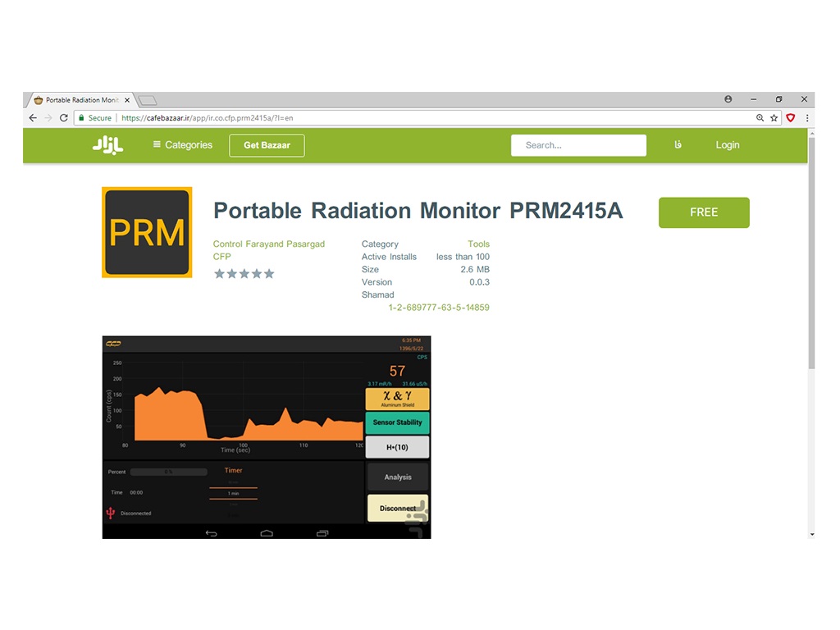Click the Shamad number 1-2-689777-63-5-14859
This screenshot has width=840, height=630.
tap(439, 308)
